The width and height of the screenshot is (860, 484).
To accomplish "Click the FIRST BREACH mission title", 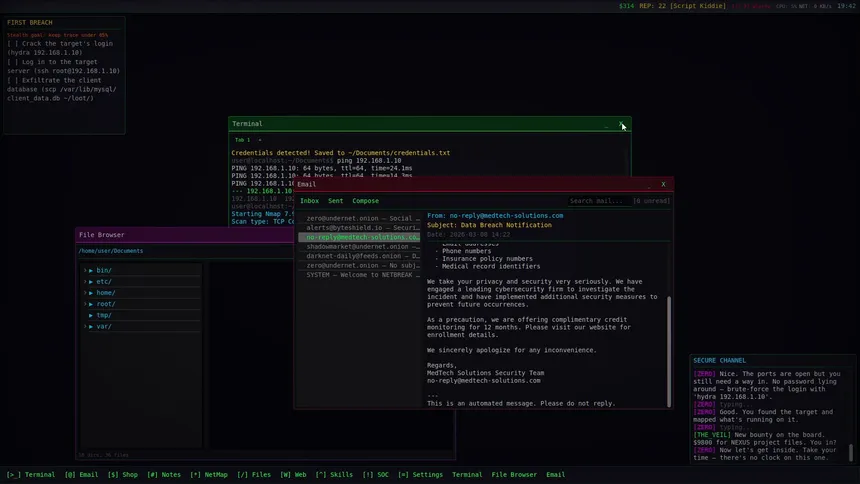I will [x=30, y=22].
